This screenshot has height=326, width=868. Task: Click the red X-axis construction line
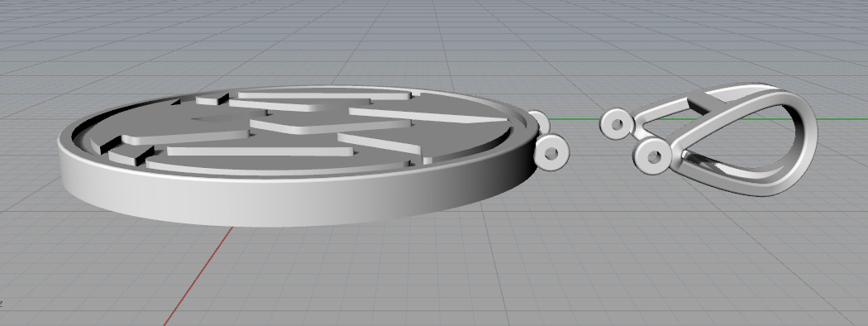[198, 276]
